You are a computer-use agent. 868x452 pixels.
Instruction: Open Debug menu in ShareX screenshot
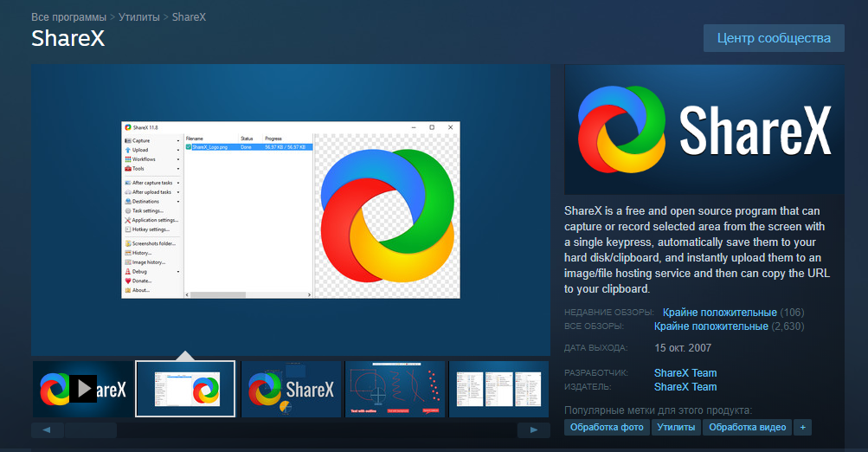pos(152,272)
